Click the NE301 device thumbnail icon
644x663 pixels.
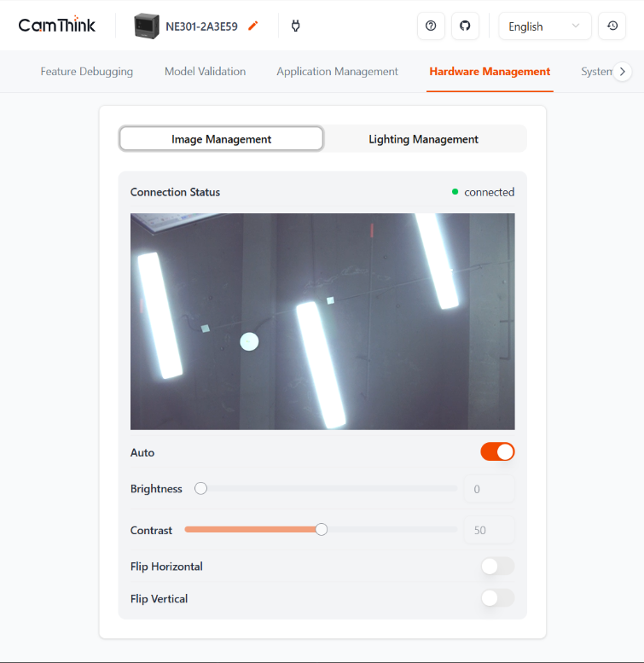click(147, 26)
